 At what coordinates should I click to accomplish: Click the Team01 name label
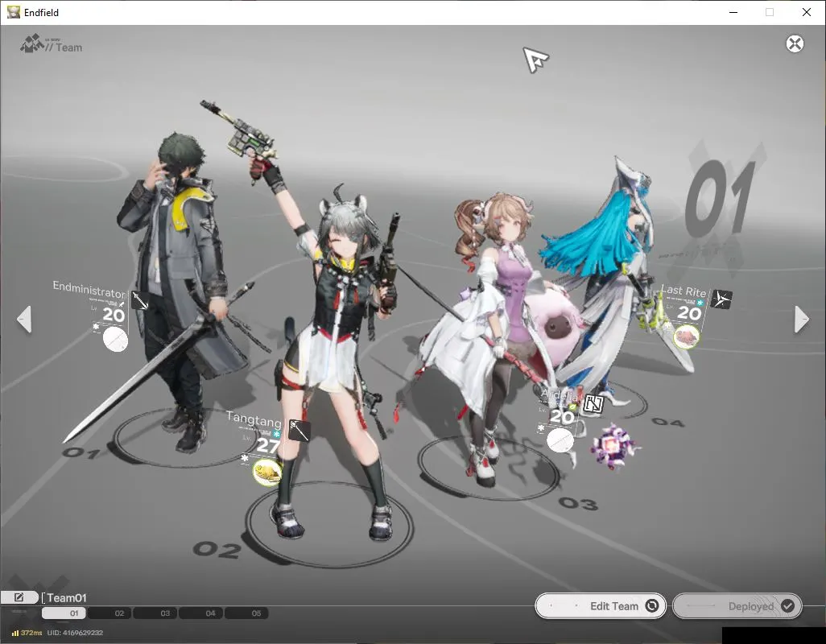click(x=67, y=597)
